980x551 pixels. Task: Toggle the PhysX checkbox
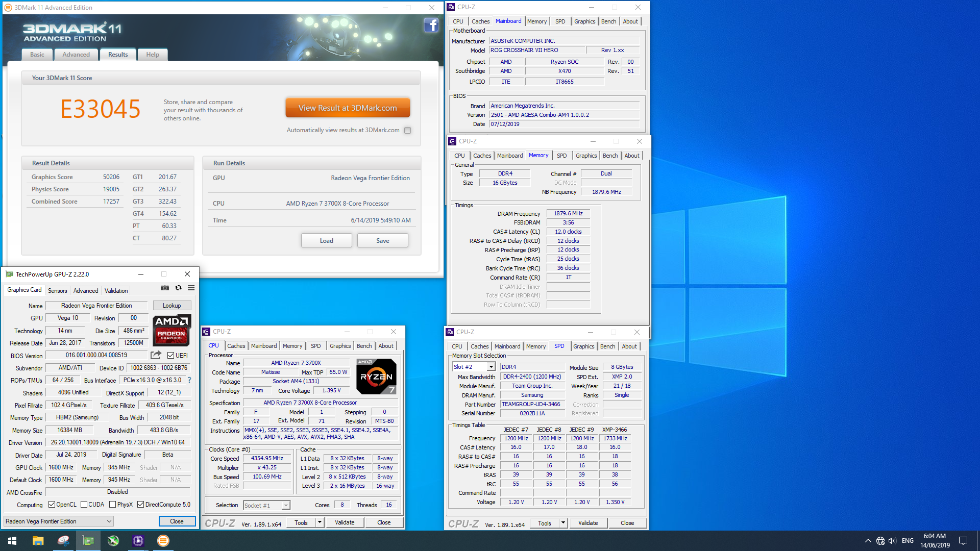click(112, 505)
